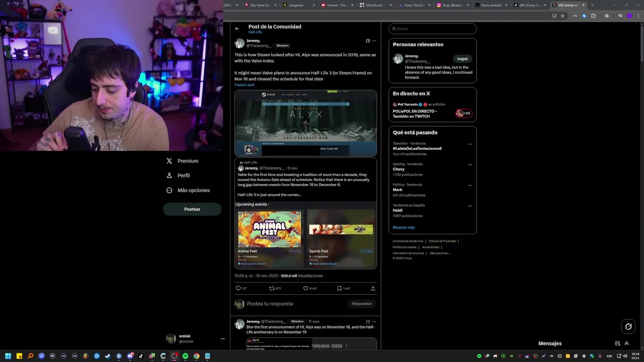
Task: Click Traducir post link
Action: [245, 85]
